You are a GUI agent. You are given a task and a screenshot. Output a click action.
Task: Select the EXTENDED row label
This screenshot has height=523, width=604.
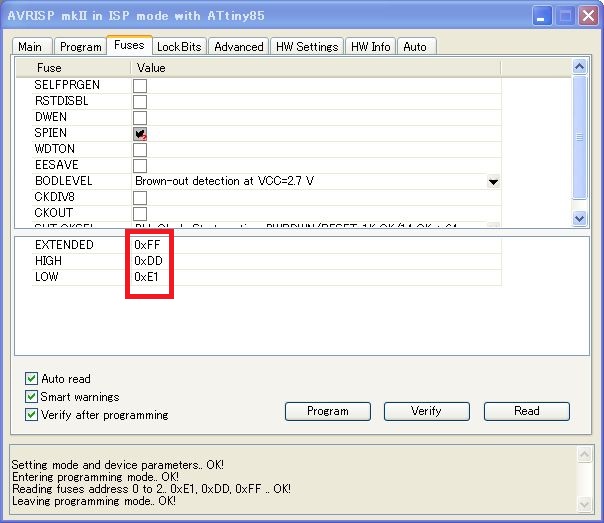(x=64, y=245)
